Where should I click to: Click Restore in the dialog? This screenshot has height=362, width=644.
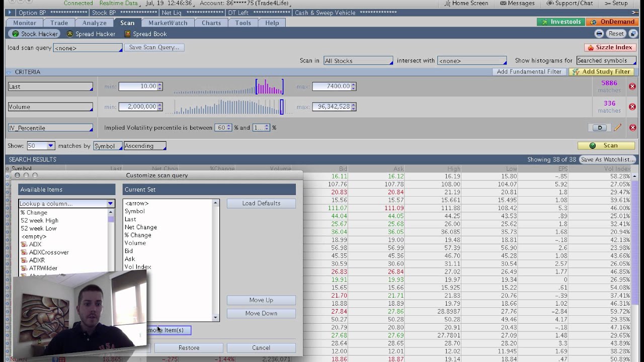point(189,348)
